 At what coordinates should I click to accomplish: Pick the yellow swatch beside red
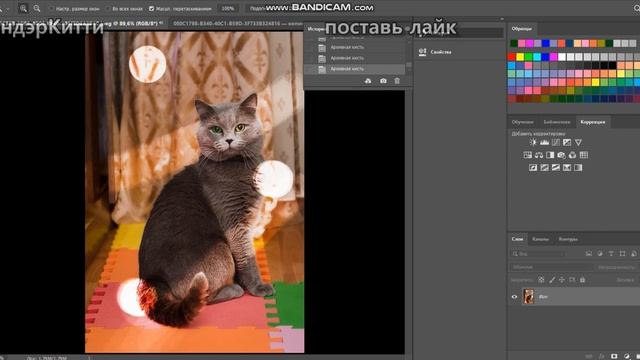(520, 57)
